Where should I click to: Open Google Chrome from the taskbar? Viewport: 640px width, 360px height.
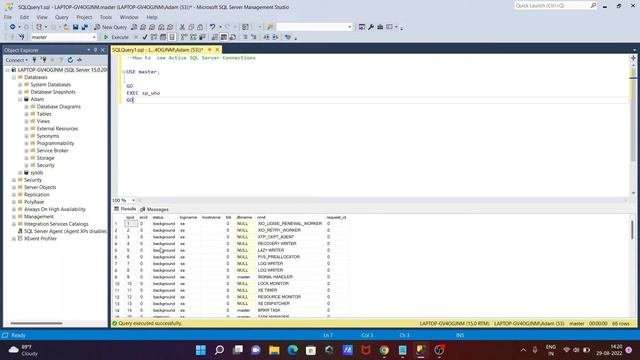[384, 350]
